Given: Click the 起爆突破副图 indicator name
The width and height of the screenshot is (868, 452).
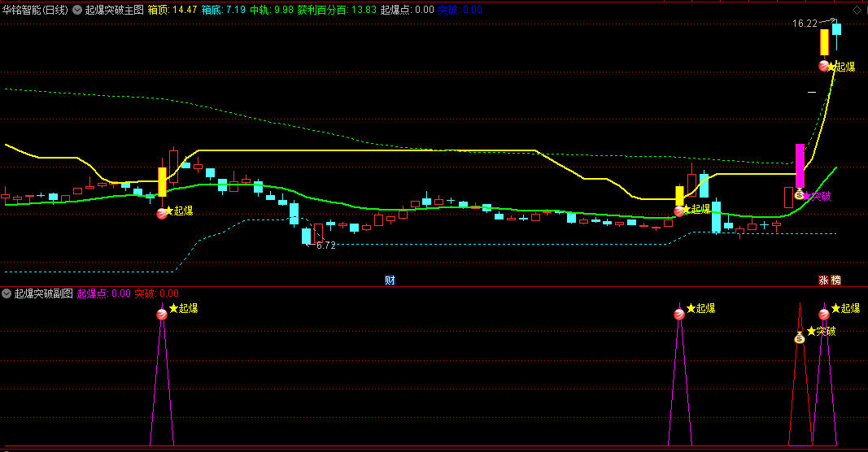Looking at the screenshot, I should coord(44,293).
